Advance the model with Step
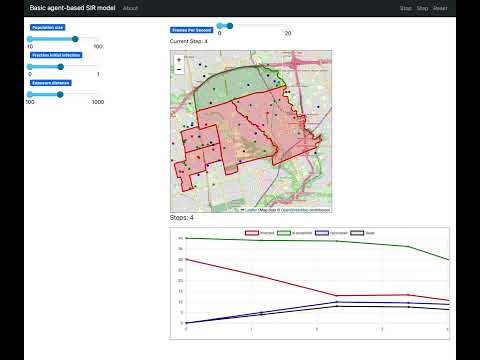This screenshot has width=480, height=360. coord(422,8)
